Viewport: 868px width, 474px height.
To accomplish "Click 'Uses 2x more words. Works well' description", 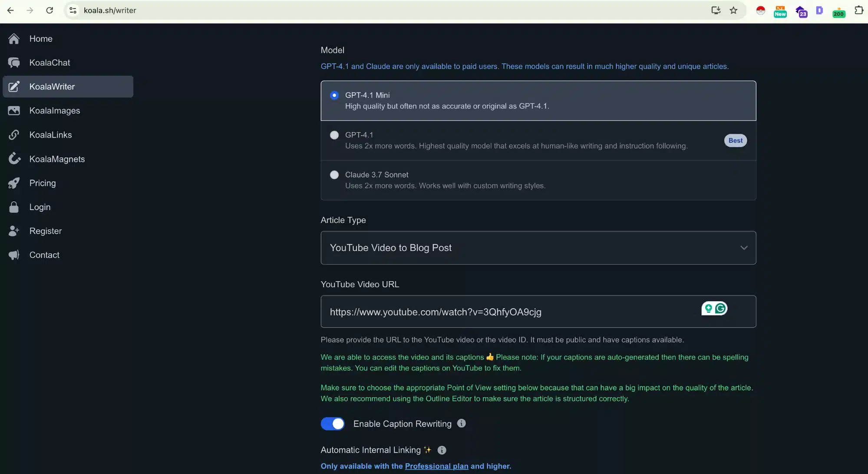I will (445, 186).
